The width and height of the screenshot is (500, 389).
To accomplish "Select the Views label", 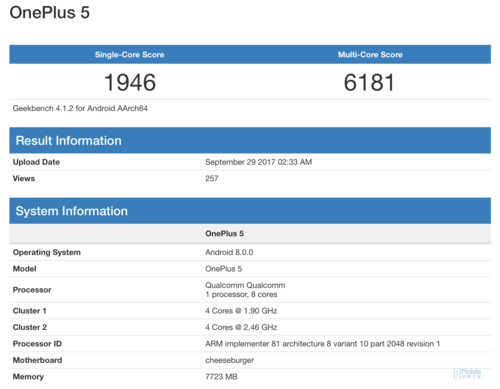I will [x=24, y=178].
